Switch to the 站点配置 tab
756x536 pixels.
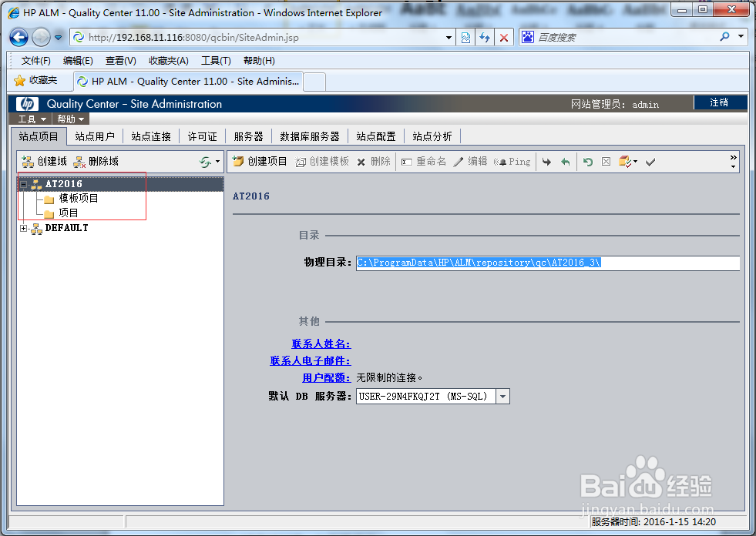point(376,136)
